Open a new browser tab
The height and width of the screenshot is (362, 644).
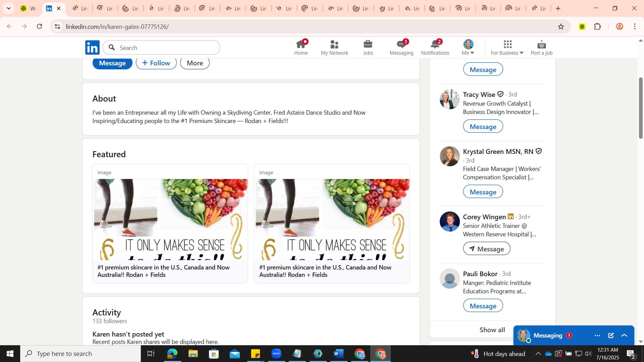coord(558,8)
